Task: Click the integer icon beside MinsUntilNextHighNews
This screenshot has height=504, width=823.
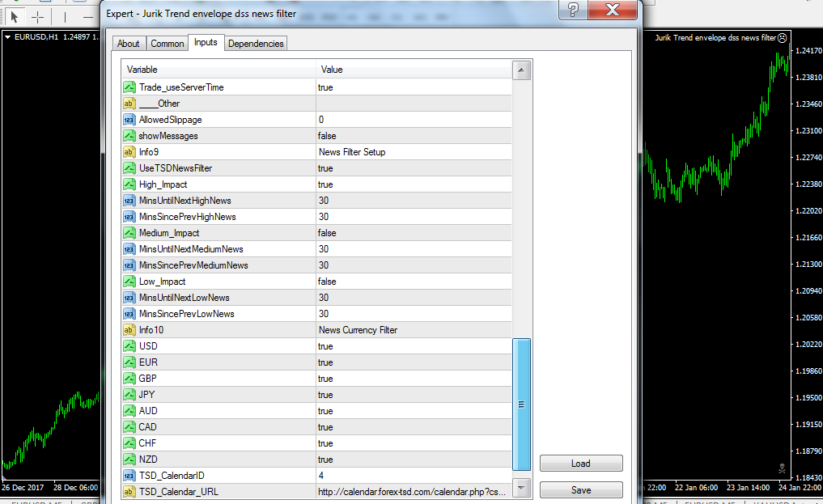Action: [129, 201]
